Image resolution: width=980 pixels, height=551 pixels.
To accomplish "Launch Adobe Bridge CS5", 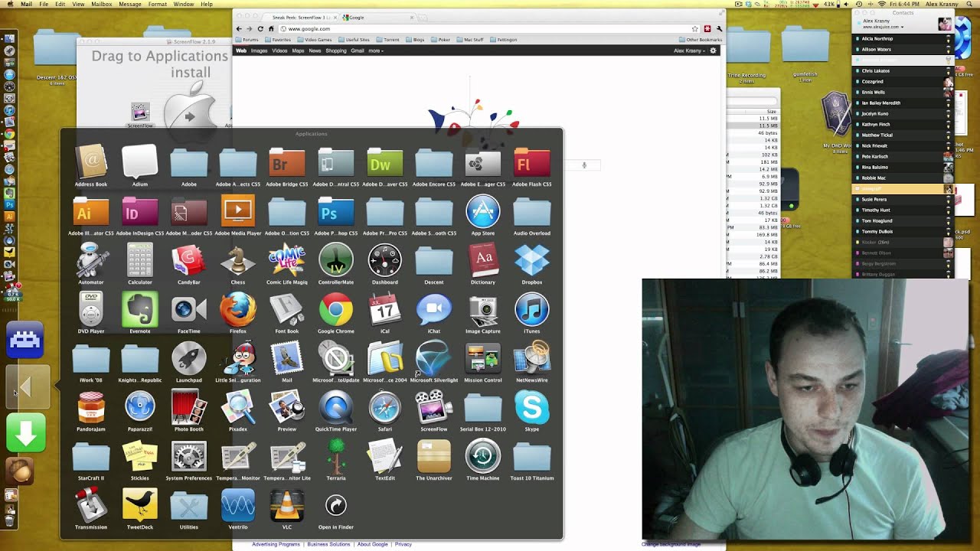I will pos(287,163).
